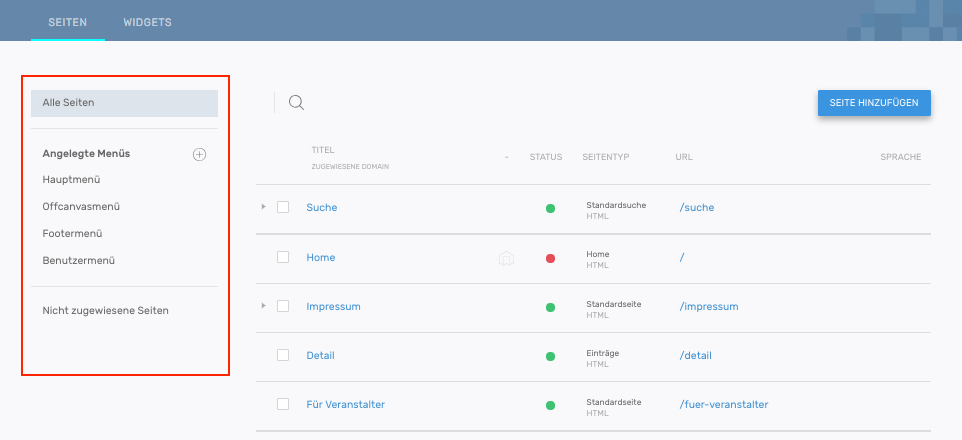Switch to the Widgets tab
This screenshot has height=440, width=962.
pos(147,21)
